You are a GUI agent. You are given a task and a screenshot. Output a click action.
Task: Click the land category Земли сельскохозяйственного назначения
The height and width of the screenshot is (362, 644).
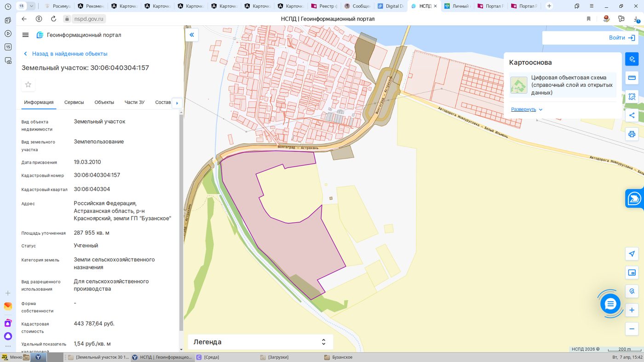tap(115, 263)
